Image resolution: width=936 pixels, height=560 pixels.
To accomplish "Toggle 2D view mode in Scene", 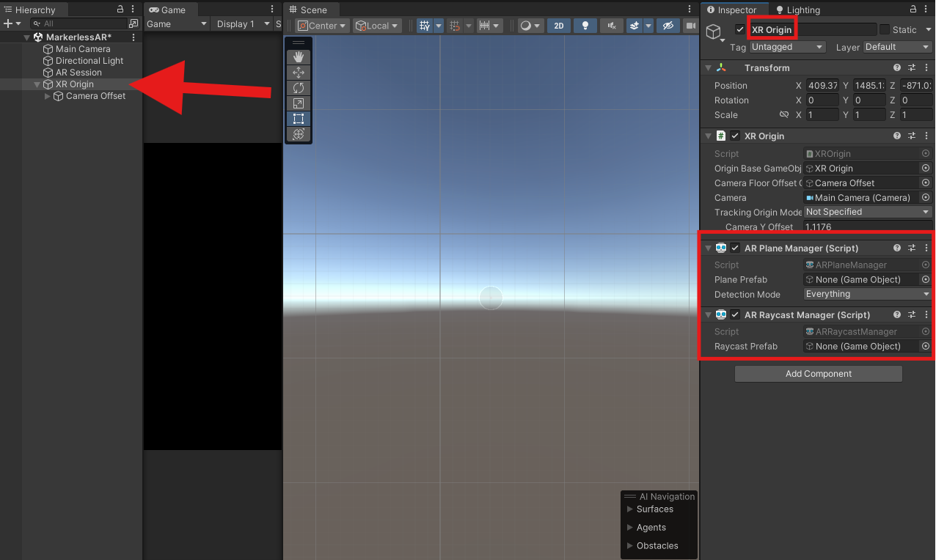I will (x=559, y=26).
